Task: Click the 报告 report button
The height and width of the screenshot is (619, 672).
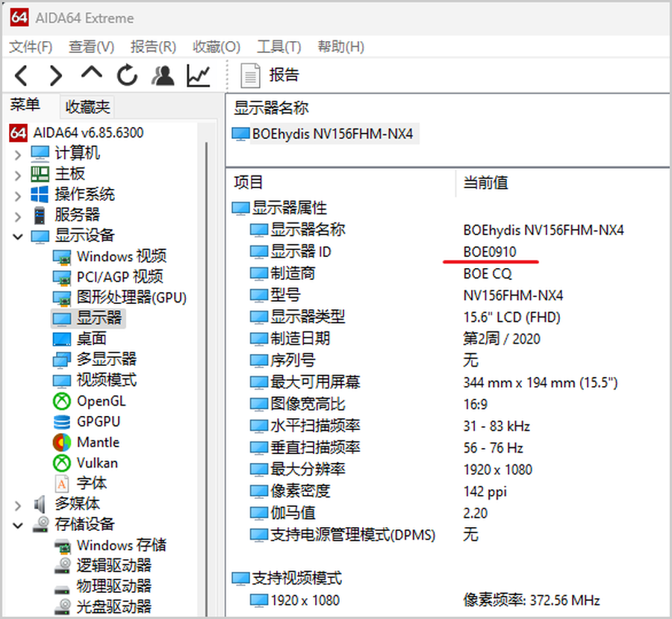Action: click(x=270, y=75)
